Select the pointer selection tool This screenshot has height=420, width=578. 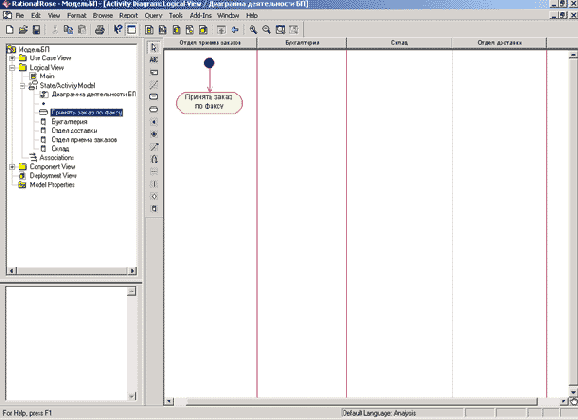pos(154,47)
